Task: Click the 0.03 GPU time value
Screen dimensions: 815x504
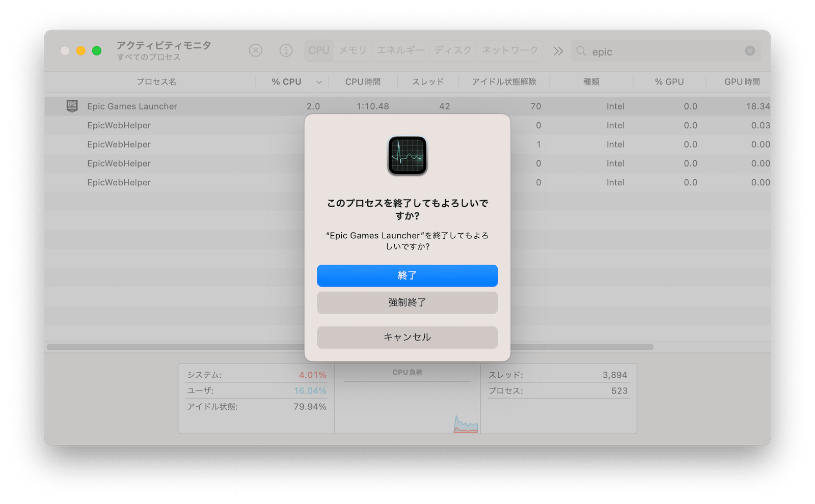Action: [x=760, y=125]
